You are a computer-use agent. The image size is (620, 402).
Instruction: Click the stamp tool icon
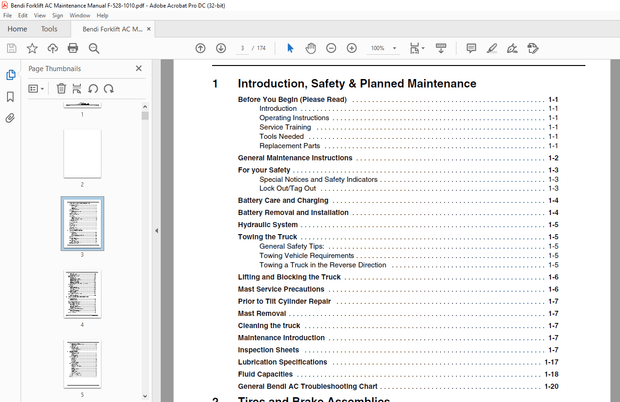(533, 48)
